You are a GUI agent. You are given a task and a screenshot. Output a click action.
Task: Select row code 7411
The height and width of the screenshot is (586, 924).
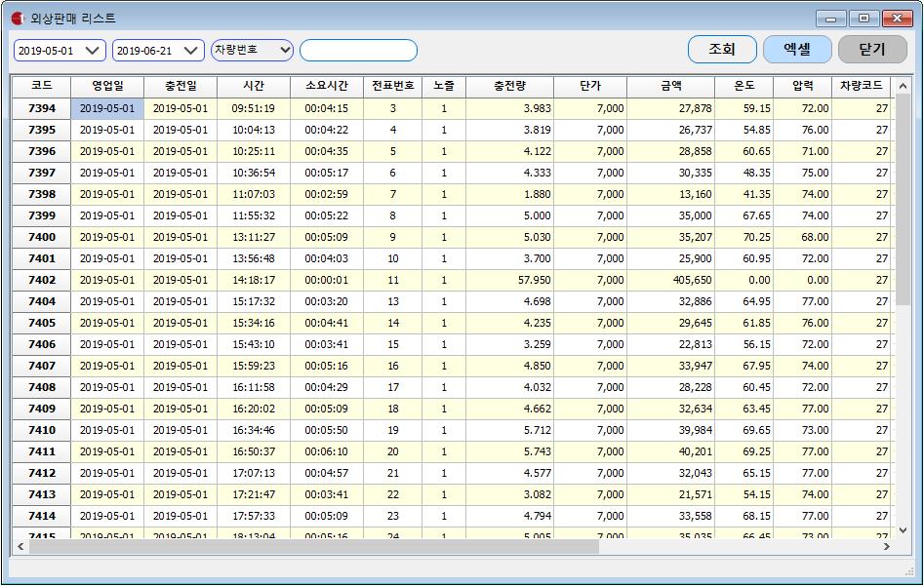pos(42,451)
